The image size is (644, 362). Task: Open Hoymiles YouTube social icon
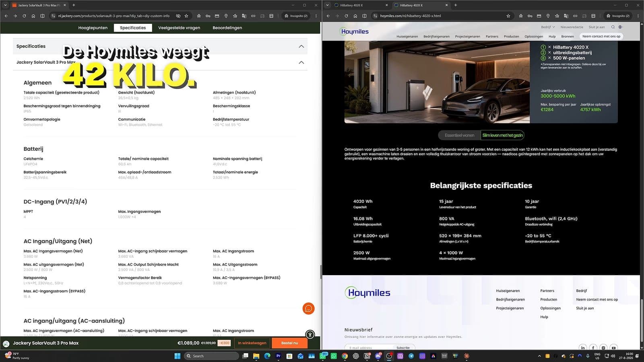tap(613, 348)
